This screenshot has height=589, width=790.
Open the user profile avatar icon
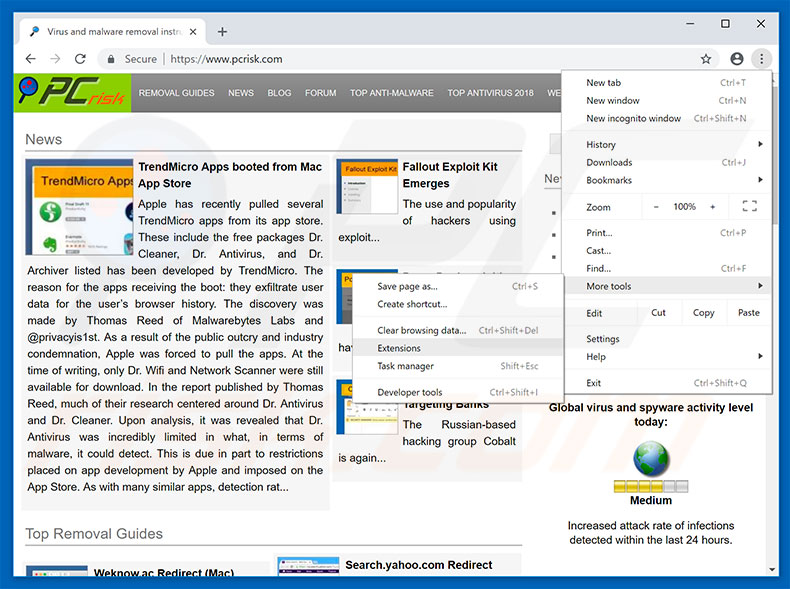737,59
